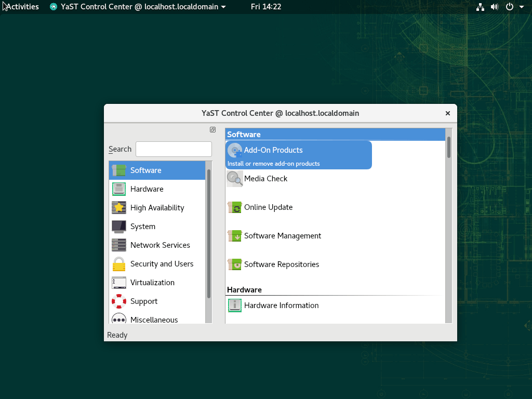Select the Virtualization category label
The image size is (532, 399).
click(152, 283)
